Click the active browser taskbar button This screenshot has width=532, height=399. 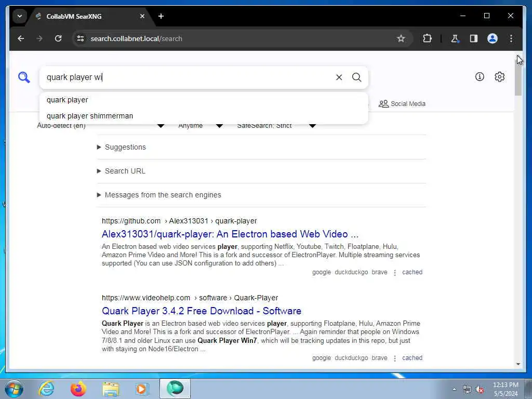pyautogui.click(x=175, y=389)
